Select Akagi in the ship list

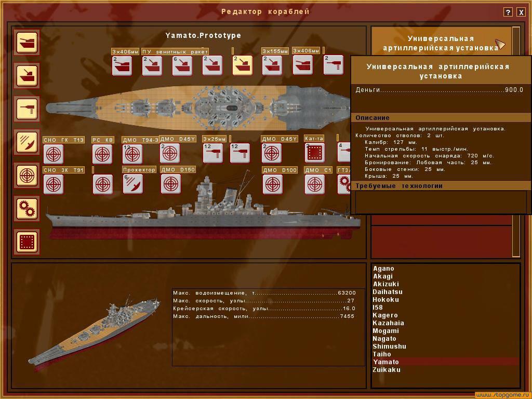point(382,276)
